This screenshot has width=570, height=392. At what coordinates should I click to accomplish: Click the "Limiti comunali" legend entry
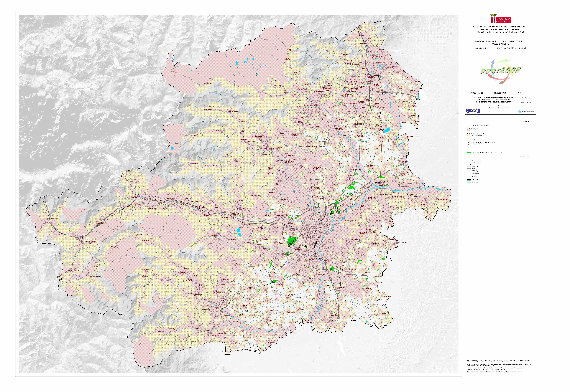[x=476, y=163]
